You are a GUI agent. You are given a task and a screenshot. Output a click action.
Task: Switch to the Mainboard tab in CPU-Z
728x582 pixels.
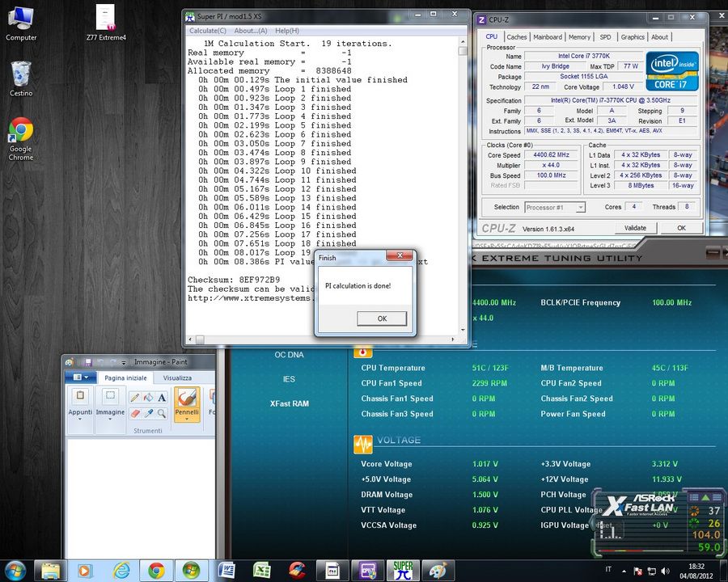(x=548, y=36)
